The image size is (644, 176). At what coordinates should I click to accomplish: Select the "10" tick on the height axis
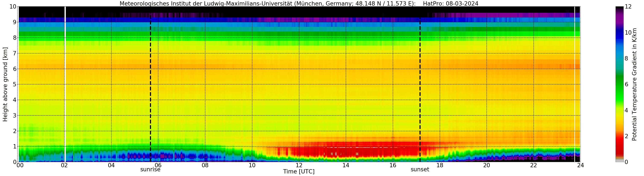[x=13, y=7]
